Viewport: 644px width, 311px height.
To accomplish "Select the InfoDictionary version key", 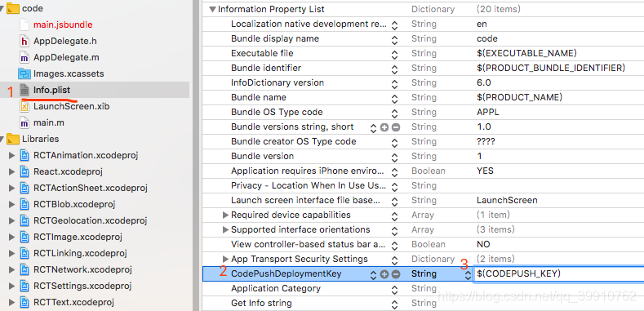I will pyautogui.click(x=278, y=82).
